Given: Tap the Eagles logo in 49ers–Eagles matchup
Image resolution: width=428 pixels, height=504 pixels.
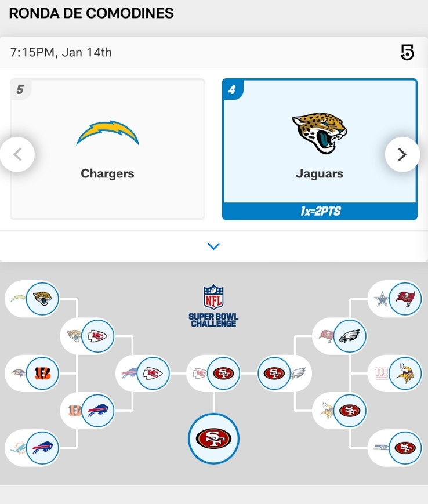Looking at the screenshot, I should click(297, 374).
